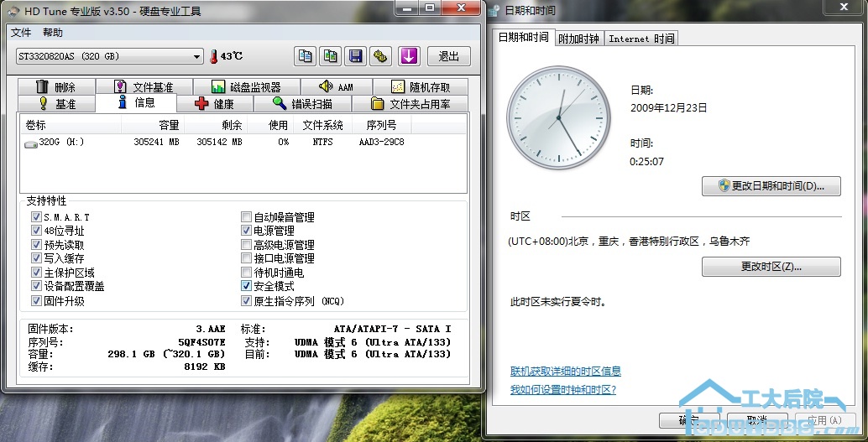Open the 删除 (Erase) tab
This screenshot has height=442, width=868.
tap(56, 87)
